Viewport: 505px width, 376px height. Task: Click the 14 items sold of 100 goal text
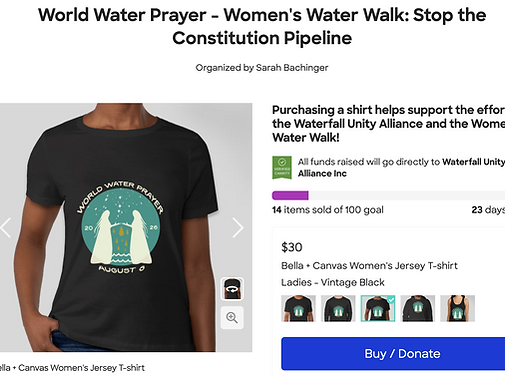pos(328,210)
